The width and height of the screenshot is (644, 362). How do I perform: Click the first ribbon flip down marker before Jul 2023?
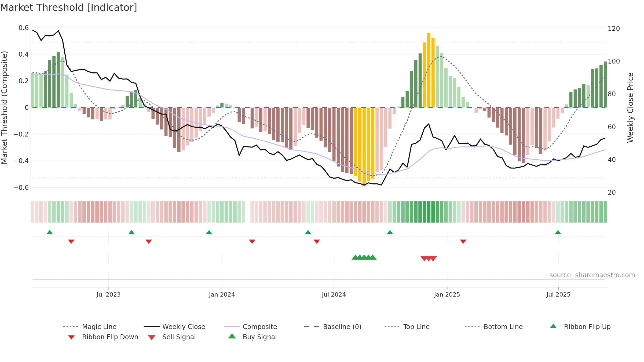click(71, 242)
